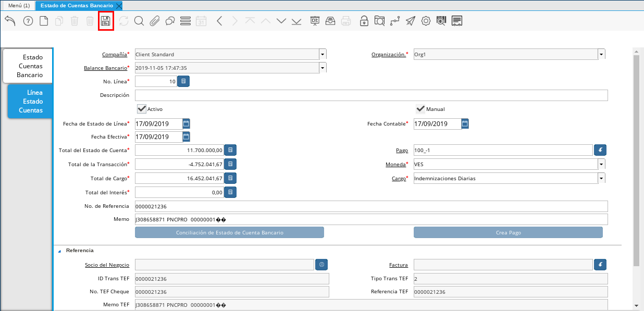Switch to the Menú (1) tab
The height and width of the screenshot is (311, 644).
click(19, 5)
